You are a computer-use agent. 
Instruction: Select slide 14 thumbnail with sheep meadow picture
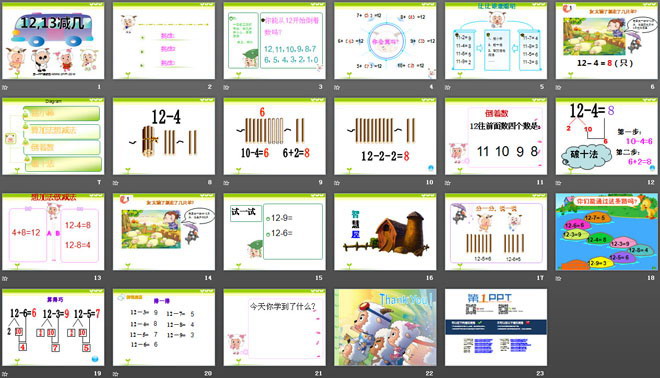[164, 232]
